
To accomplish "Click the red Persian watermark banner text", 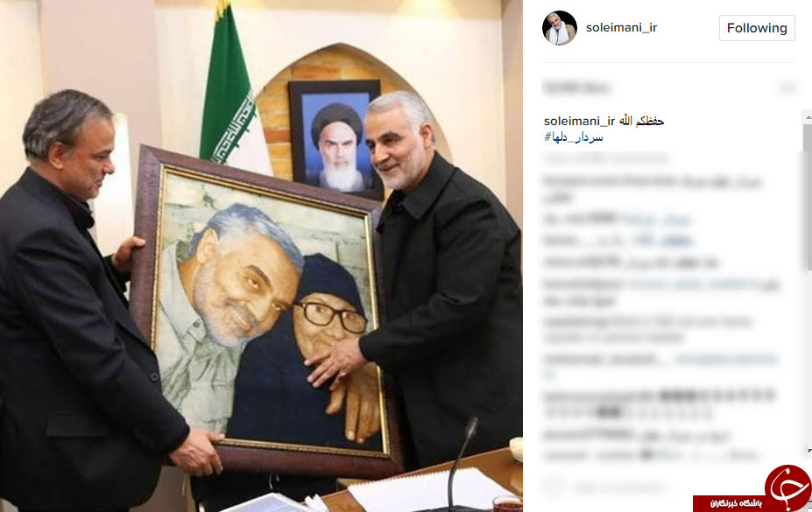I will [736, 503].
